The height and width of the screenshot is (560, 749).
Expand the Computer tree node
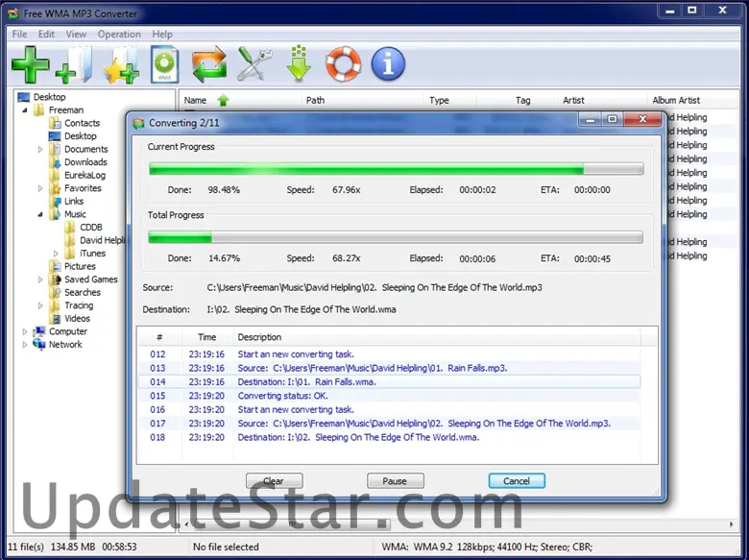(x=24, y=331)
